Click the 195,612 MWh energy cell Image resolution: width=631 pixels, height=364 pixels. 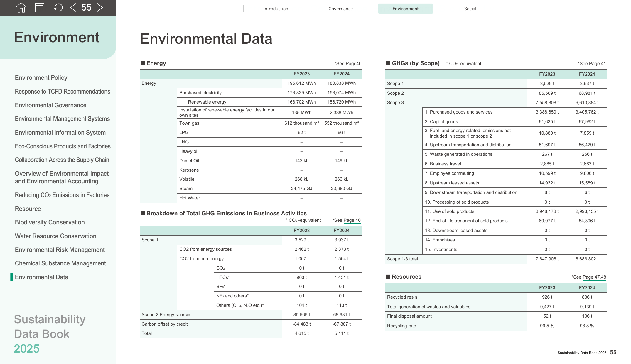[302, 83]
